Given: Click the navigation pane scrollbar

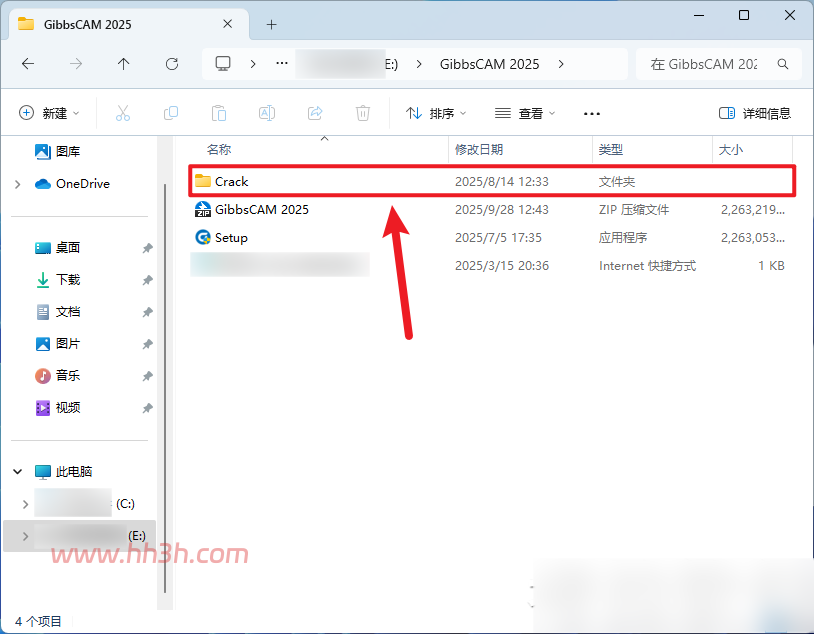Looking at the screenshot, I should [165, 388].
